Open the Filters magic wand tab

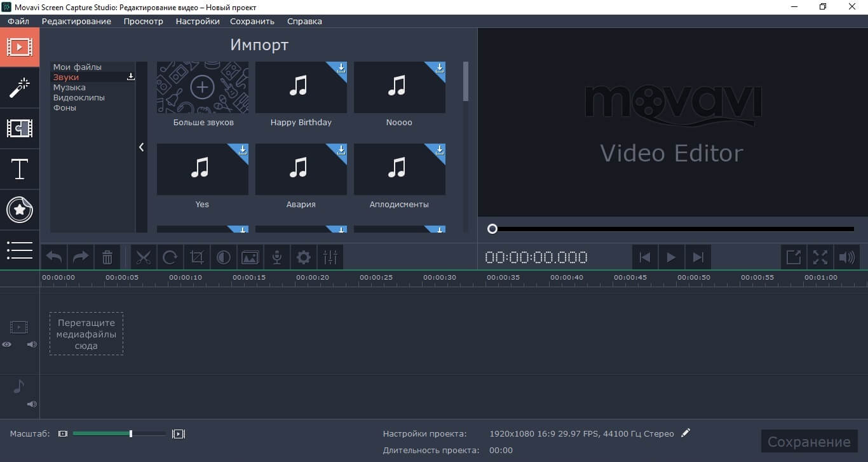20,88
